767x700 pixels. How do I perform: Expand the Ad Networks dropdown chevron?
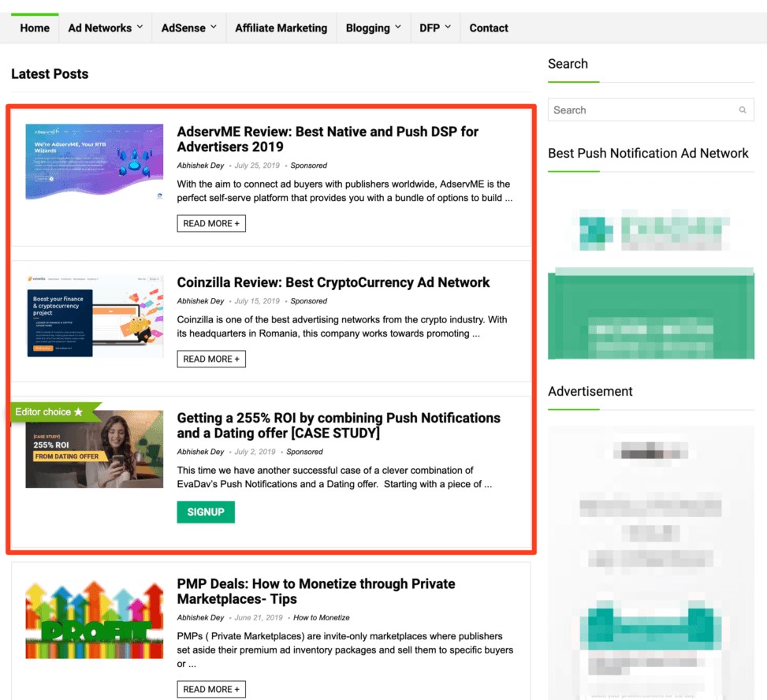point(140,27)
